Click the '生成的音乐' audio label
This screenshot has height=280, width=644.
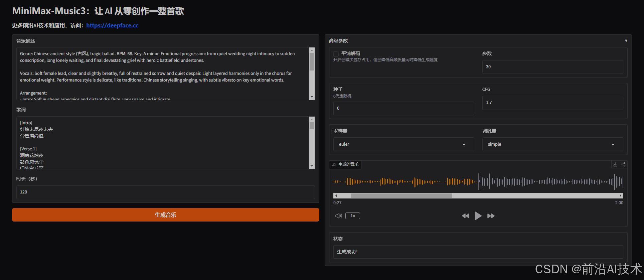[x=345, y=164]
